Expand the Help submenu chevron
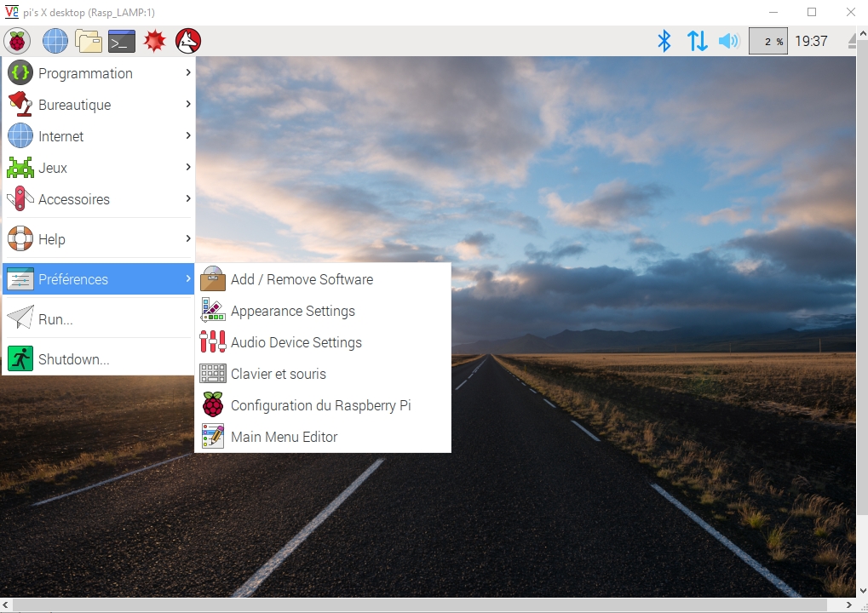 [188, 238]
